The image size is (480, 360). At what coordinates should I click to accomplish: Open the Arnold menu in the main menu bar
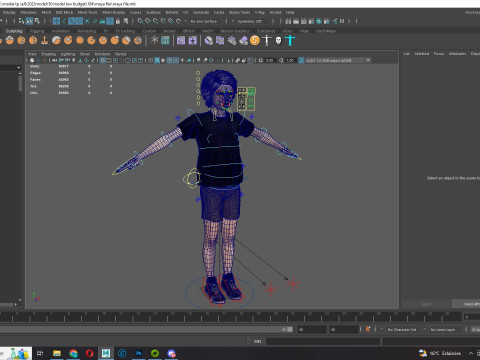275,12
